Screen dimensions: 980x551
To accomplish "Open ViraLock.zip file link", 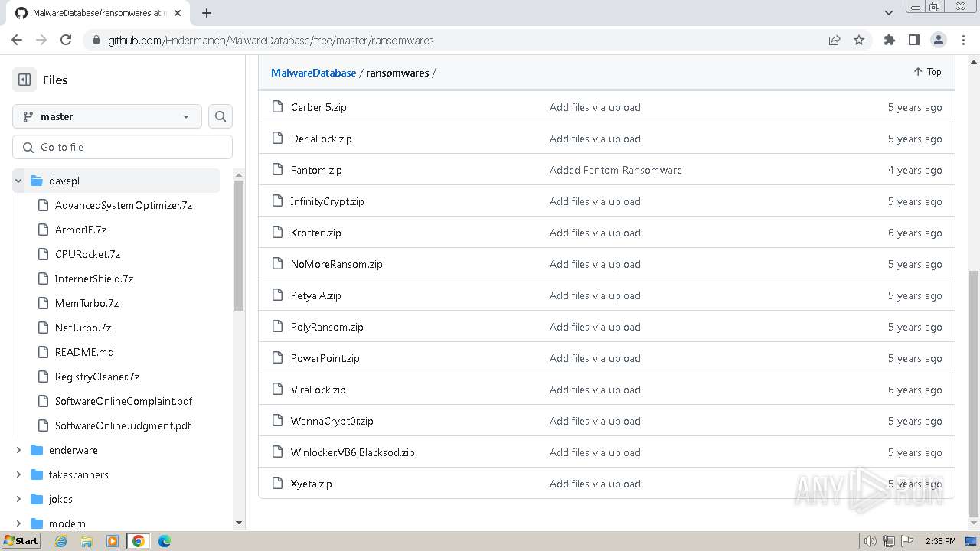I will tap(318, 390).
